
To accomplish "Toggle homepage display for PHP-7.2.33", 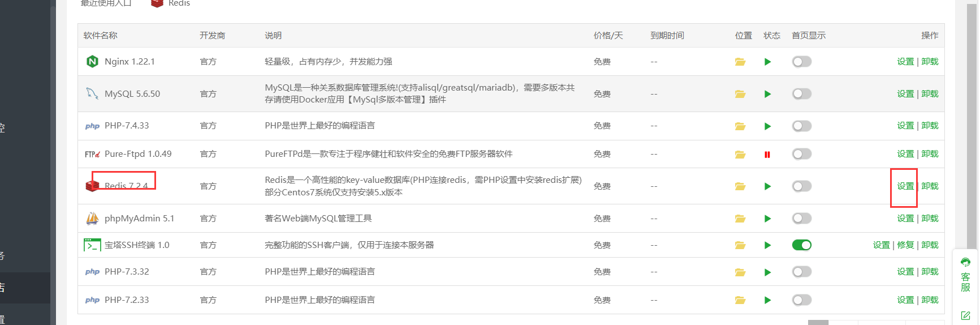I will tap(802, 300).
